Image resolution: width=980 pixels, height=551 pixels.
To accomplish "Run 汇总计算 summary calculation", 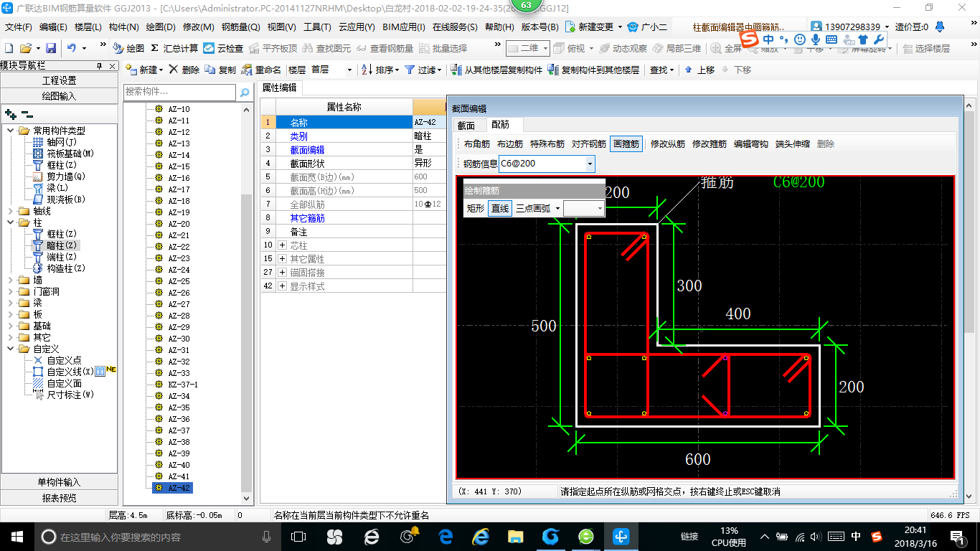I will [x=174, y=48].
